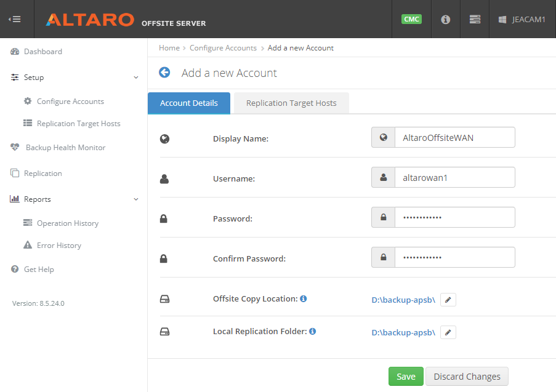Viewport: 556px width, 392px height.
Task: Click the Get Help question mark icon
Action: coord(15,269)
